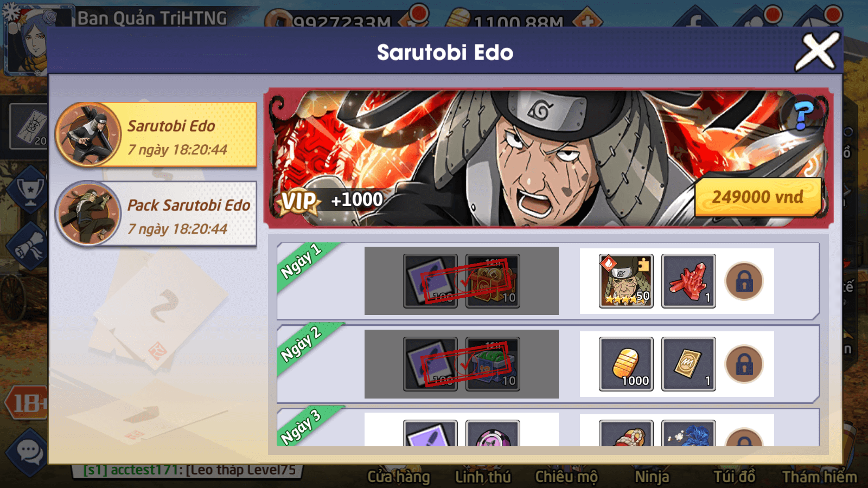This screenshot has width=868, height=488.
Task: Tap the red crystal reward item
Action: tap(688, 281)
